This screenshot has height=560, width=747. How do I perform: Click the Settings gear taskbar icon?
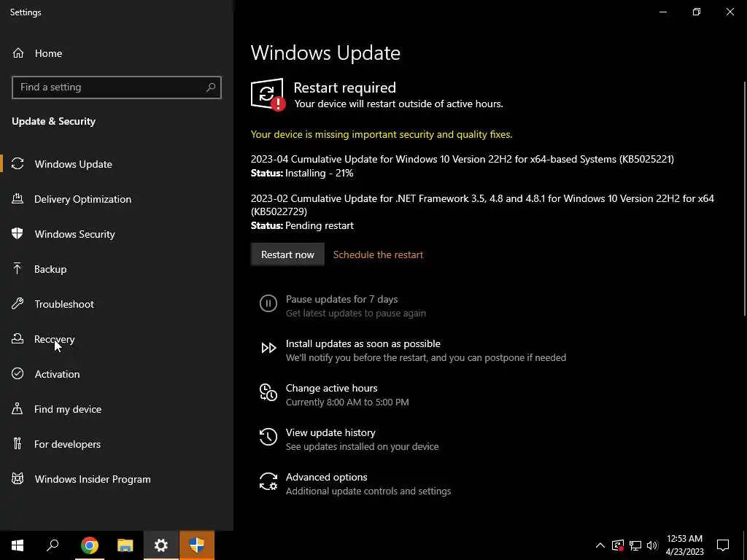(x=161, y=545)
